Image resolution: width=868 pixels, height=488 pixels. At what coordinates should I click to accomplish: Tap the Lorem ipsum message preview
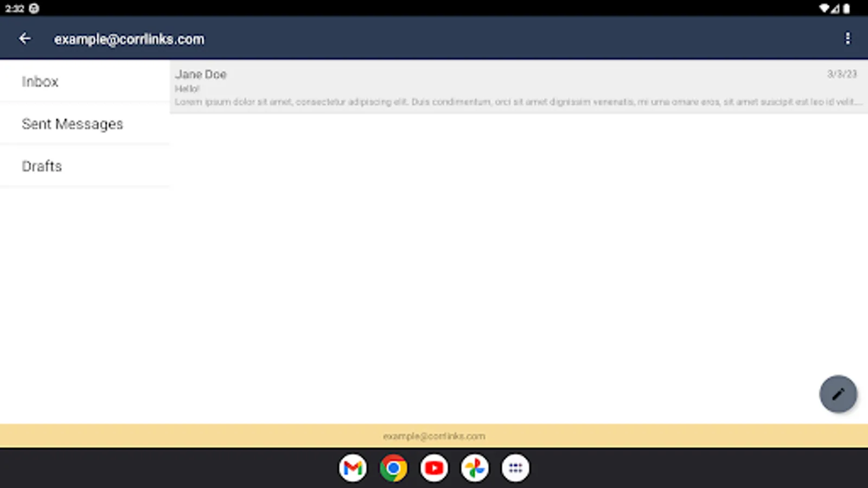[518, 102]
